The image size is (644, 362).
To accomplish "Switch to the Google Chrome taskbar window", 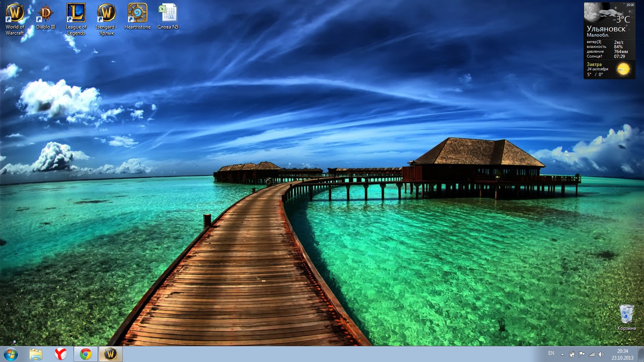I will [x=86, y=354].
